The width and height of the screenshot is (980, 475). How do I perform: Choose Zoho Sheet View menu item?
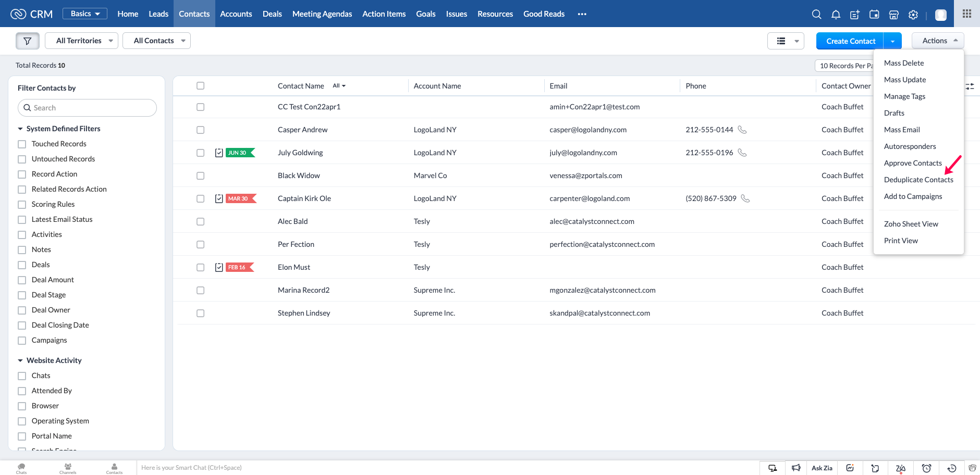pos(911,224)
